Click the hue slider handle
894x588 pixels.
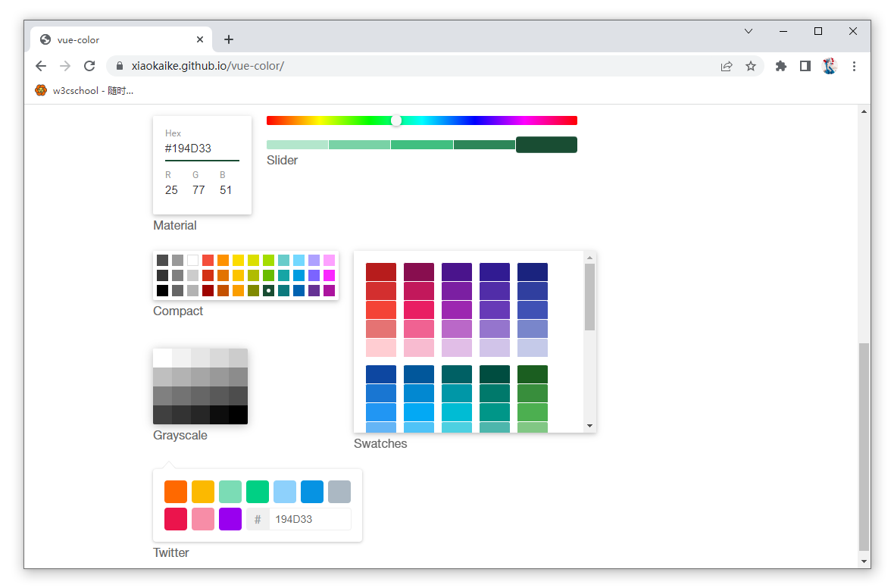[x=396, y=120]
